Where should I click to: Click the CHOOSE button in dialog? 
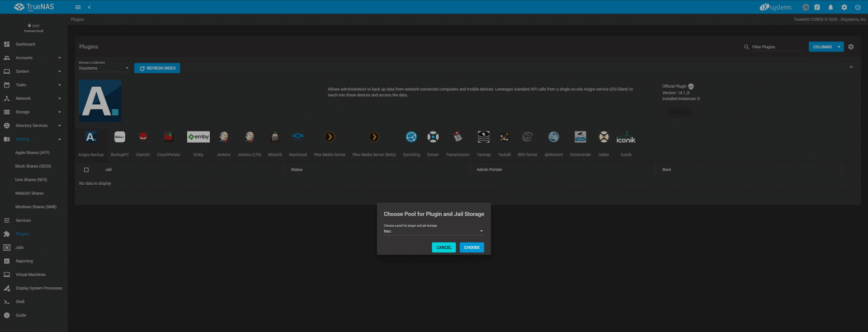(x=472, y=248)
